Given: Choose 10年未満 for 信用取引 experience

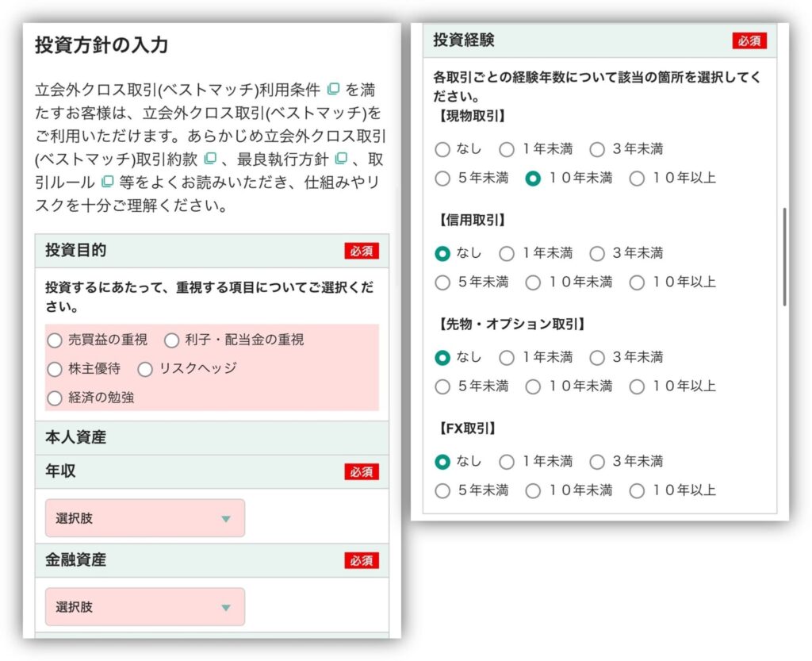Looking at the screenshot, I should [533, 282].
